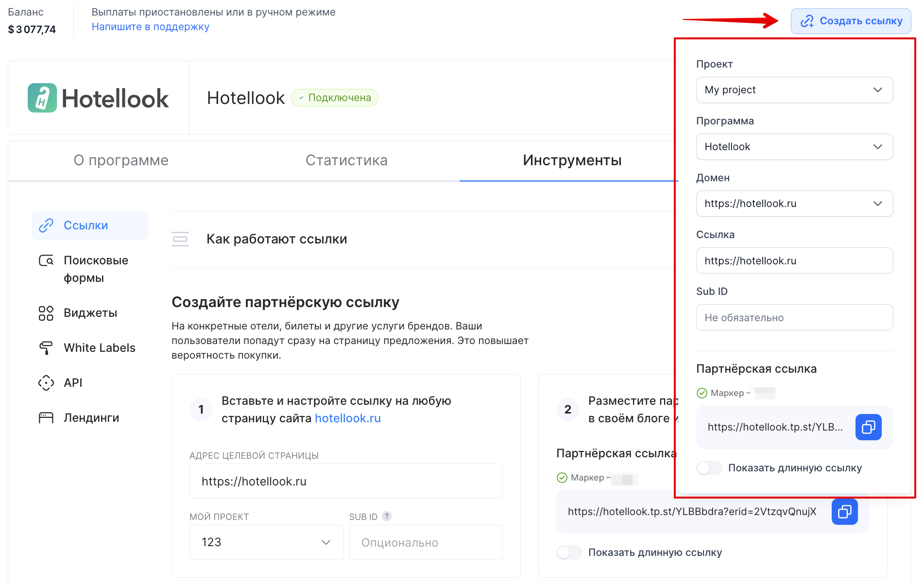Click the balance amount $3 077,74
The height and width of the screenshot is (587, 924).
pyautogui.click(x=32, y=30)
